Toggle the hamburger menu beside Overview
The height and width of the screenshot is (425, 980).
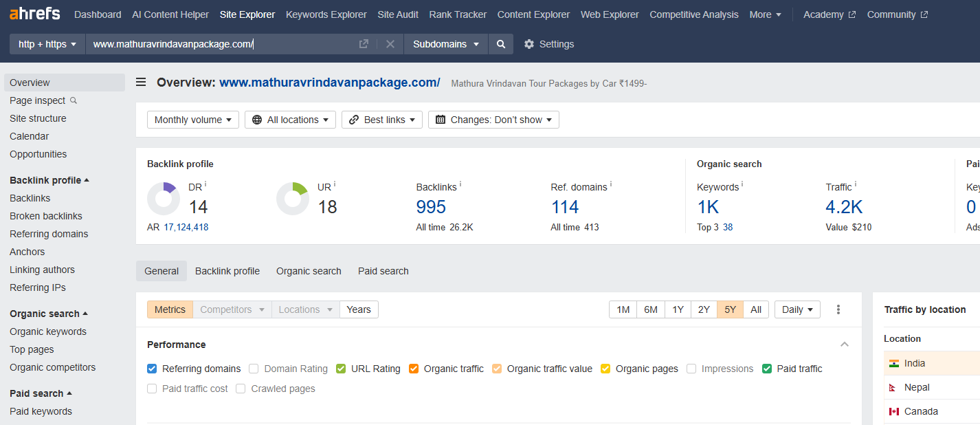pyautogui.click(x=141, y=83)
